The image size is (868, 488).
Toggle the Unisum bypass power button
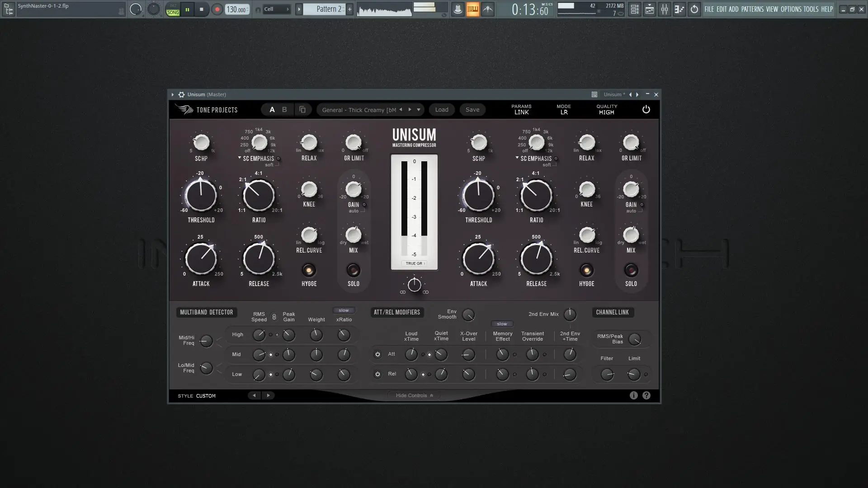point(646,109)
